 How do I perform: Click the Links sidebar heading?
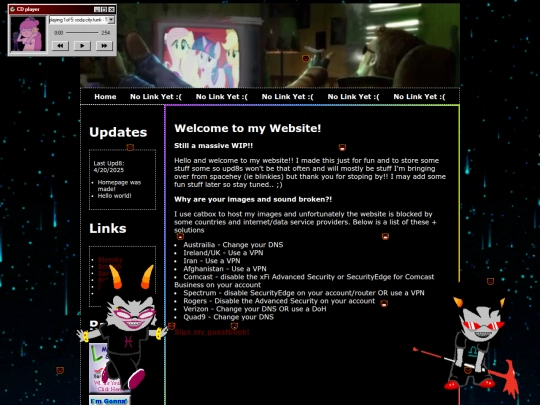[x=108, y=228]
